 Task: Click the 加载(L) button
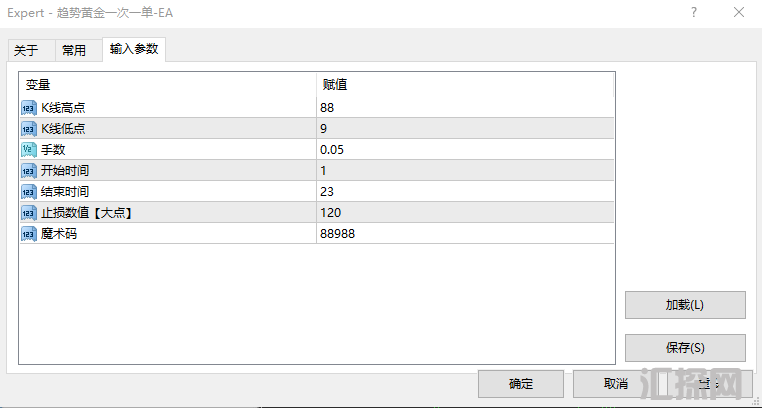pyautogui.click(x=685, y=305)
